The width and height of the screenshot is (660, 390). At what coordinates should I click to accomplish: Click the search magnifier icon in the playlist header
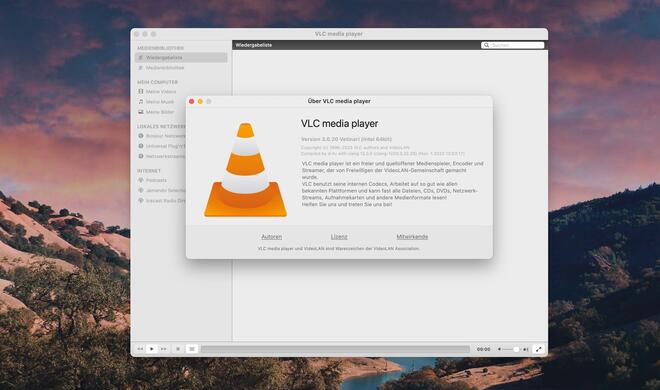pos(486,45)
